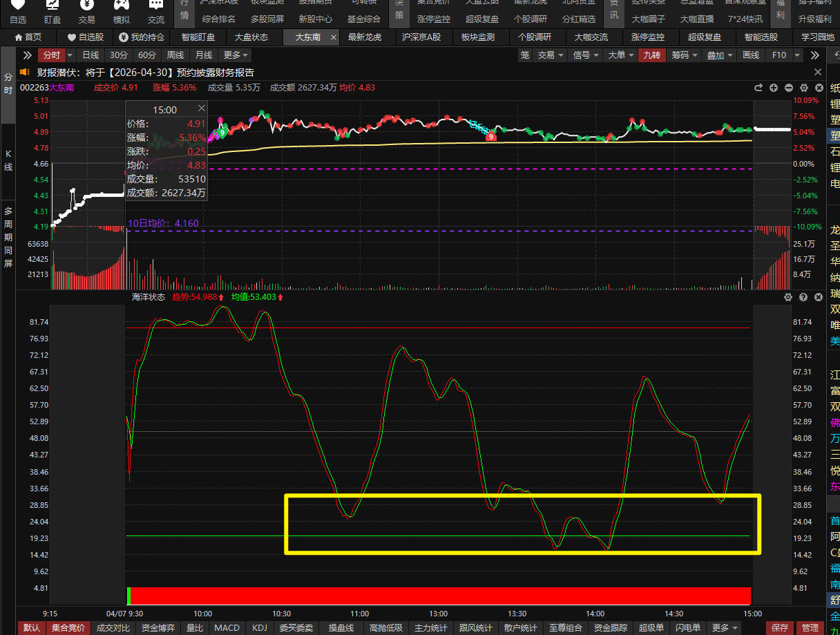
Task: Close the data tooltip showing 15:00
Action: (202, 108)
